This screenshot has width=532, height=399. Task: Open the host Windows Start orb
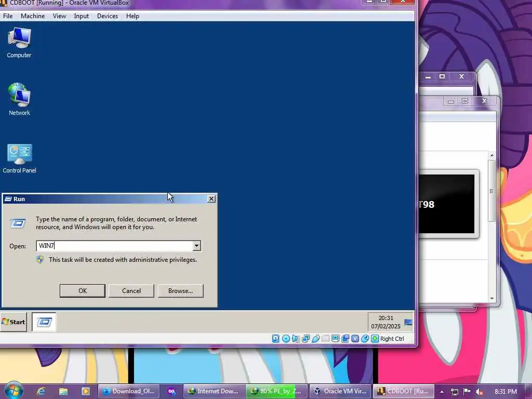point(14,391)
